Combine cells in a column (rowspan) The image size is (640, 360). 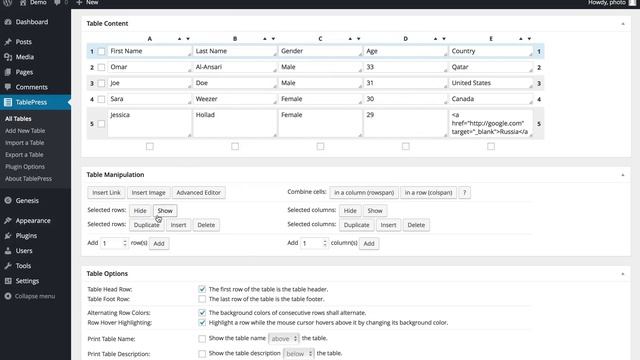pos(364,192)
